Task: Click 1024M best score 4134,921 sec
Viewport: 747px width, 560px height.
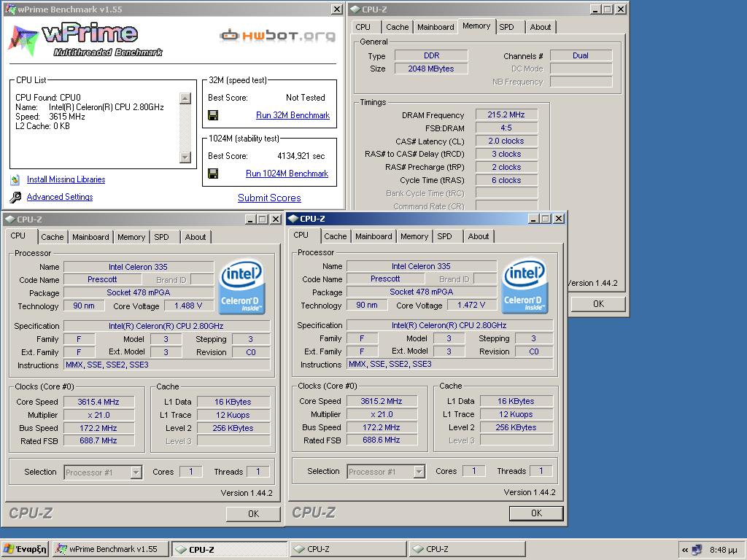Action: coord(301,156)
